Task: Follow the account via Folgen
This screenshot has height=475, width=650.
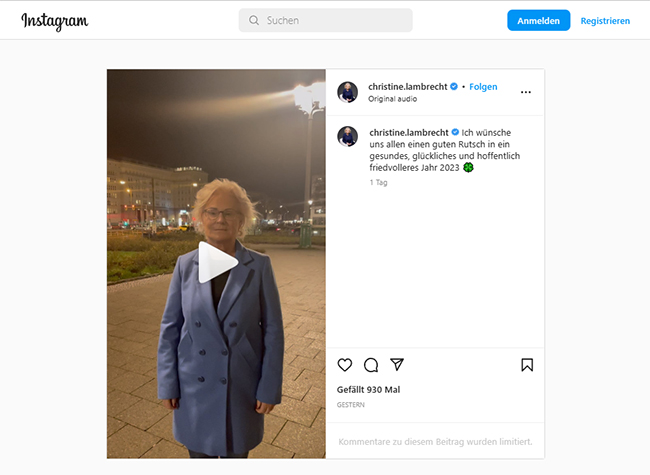Action: [x=483, y=87]
